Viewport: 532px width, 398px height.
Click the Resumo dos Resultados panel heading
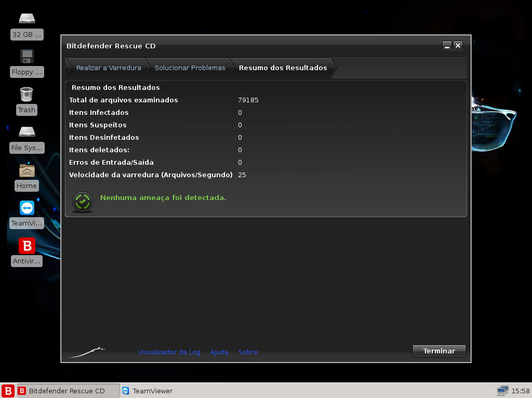(x=115, y=87)
